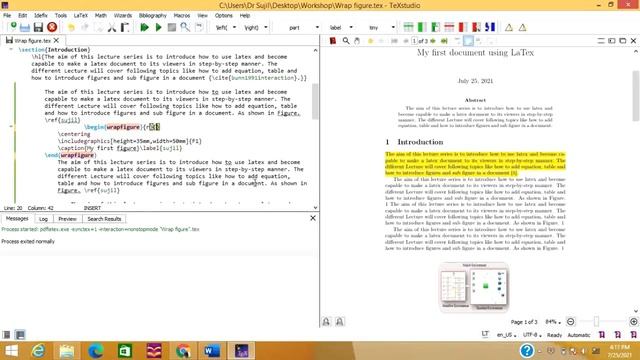Viewport: 640px width, 360px height.
Task: Close the Wrap figure.tex editor tab
Action: (56, 40)
